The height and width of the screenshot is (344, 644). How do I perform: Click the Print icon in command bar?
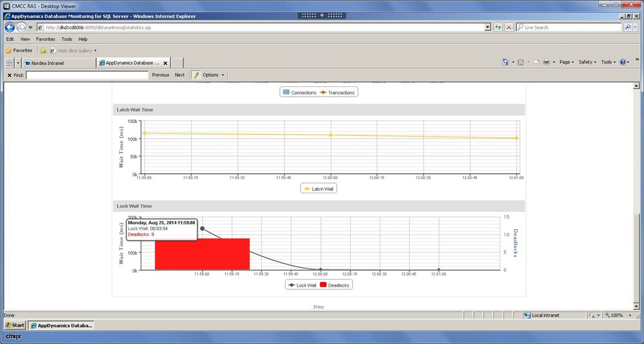tap(546, 62)
